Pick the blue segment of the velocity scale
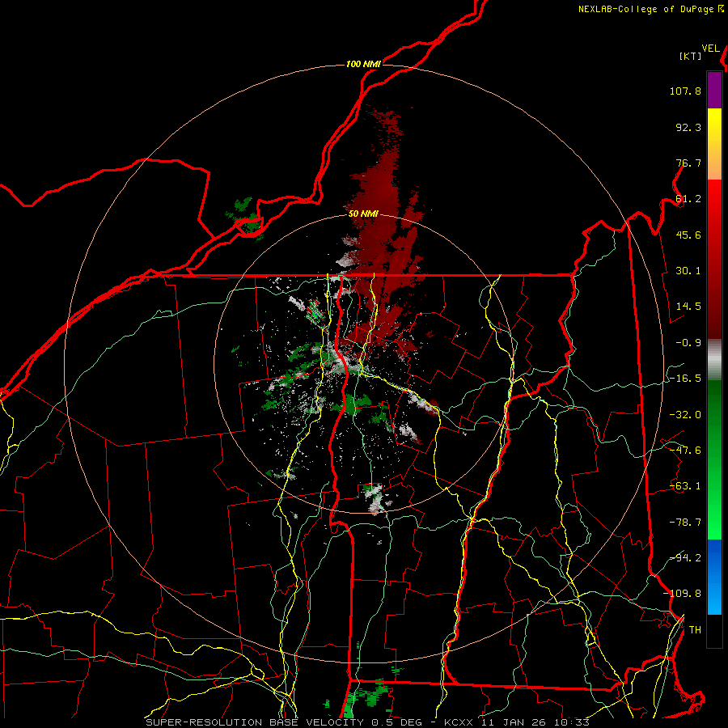Viewport: 728px width, 728px height. (x=714, y=577)
